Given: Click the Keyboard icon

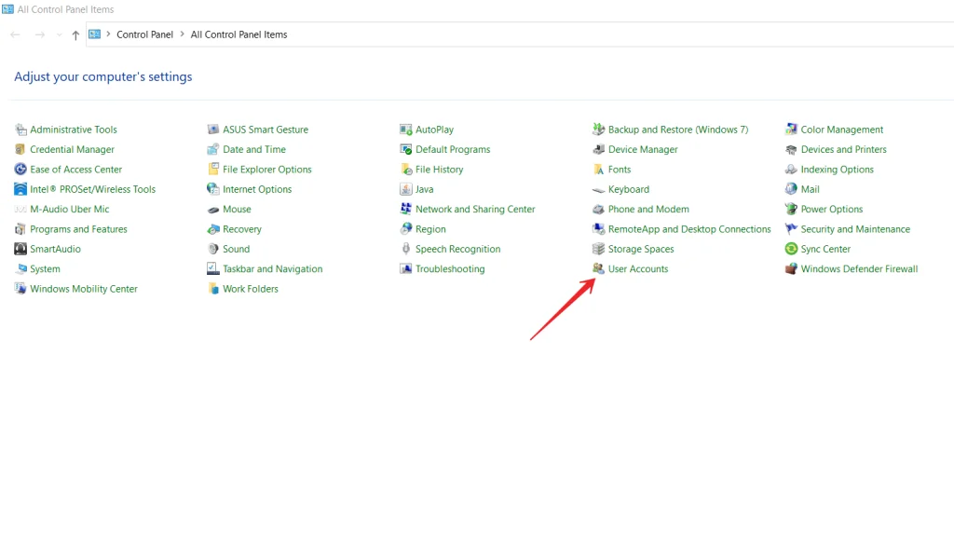Looking at the screenshot, I should pos(599,190).
